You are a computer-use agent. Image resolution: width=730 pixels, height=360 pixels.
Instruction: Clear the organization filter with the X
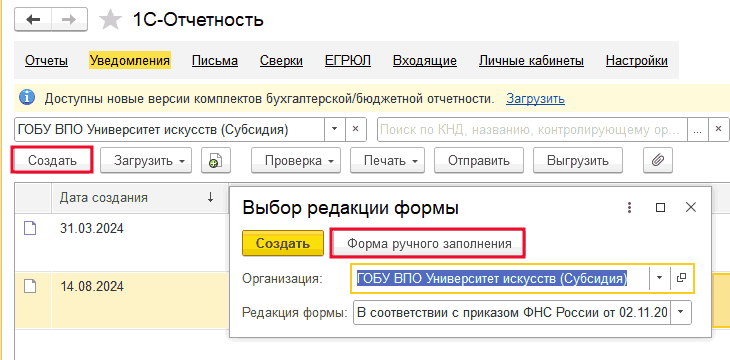pos(355,129)
